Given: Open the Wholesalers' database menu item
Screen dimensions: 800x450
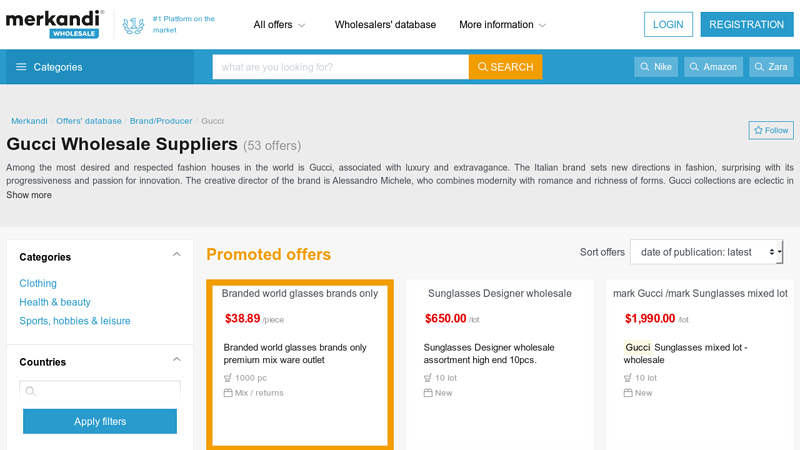Looking at the screenshot, I should coord(385,24).
